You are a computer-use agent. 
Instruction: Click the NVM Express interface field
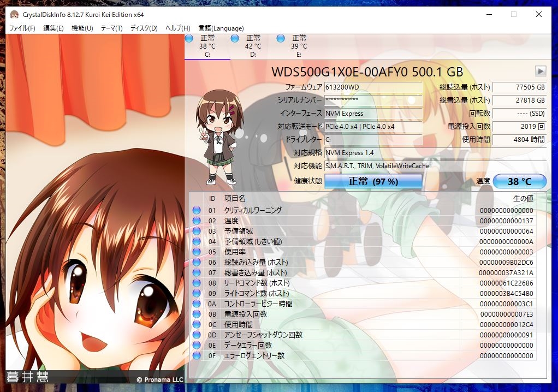(x=373, y=114)
